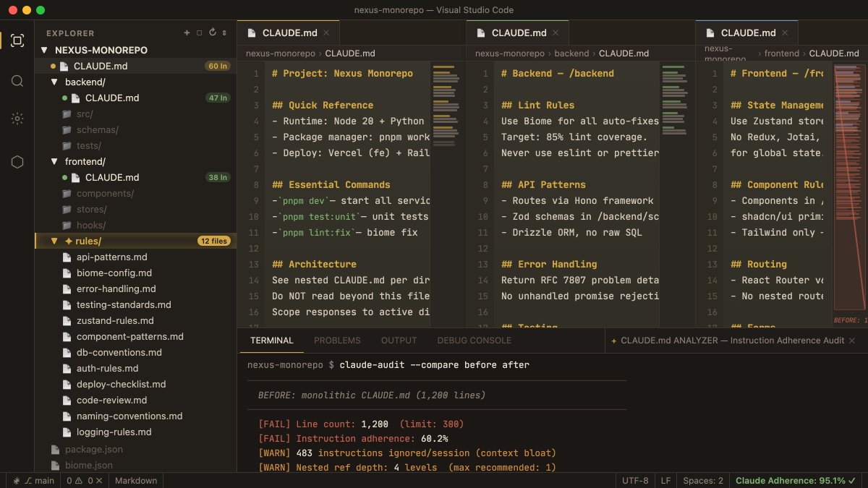Click the frontend breadcrumb segment
Image resolution: width=868 pixels, height=488 pixels.
coord(781,53)
